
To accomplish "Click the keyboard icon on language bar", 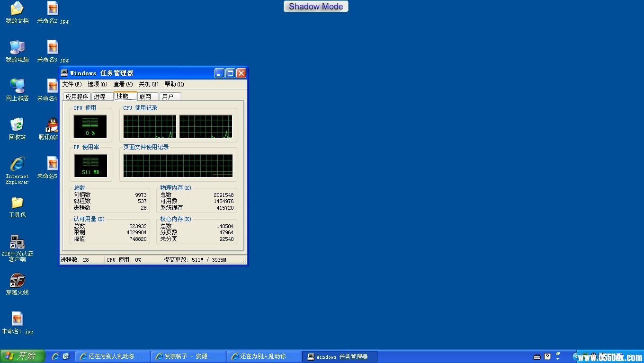I will coord(537,356).
